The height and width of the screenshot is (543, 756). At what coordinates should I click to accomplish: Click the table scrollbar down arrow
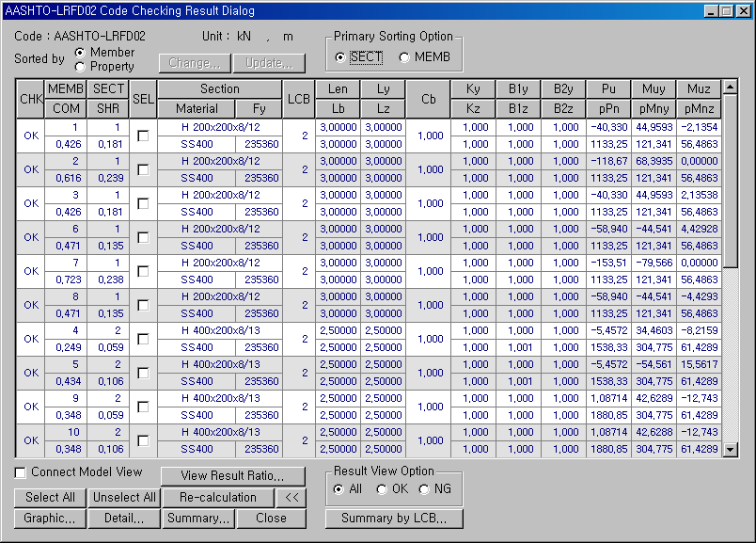(731, 449)
